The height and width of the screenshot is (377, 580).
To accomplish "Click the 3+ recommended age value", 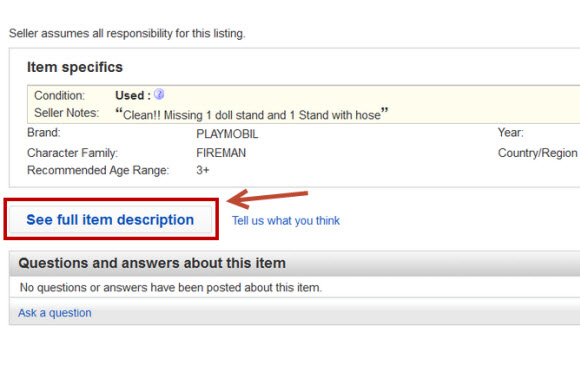I will tap(203, 170).
